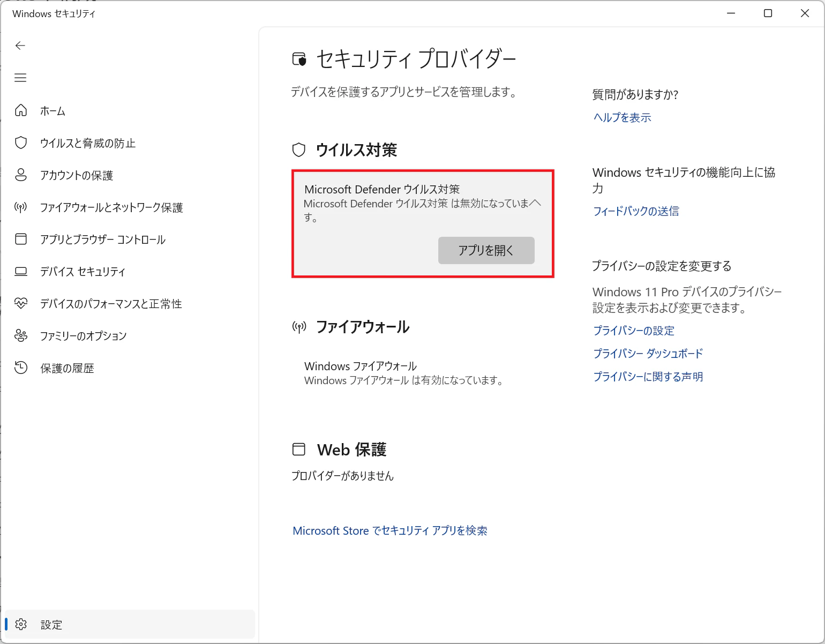Click the app and browser control window icon

[x=21, y=239]
